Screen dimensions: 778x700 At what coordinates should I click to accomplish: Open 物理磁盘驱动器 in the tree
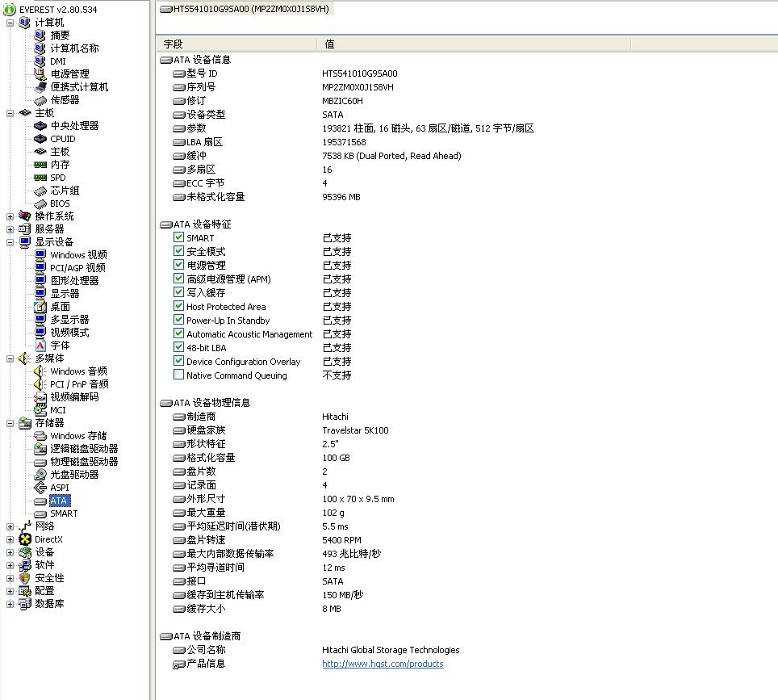[84, 462]
